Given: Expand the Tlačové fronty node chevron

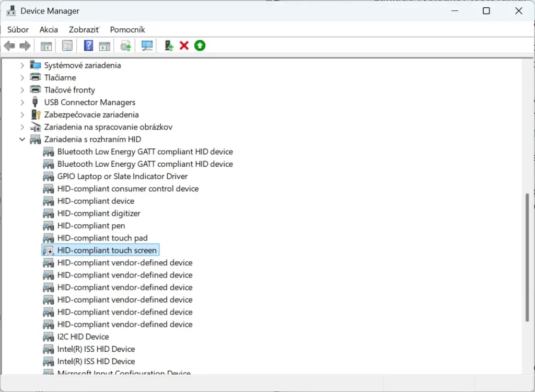Looking at the screenshot, I should [22, 90].
